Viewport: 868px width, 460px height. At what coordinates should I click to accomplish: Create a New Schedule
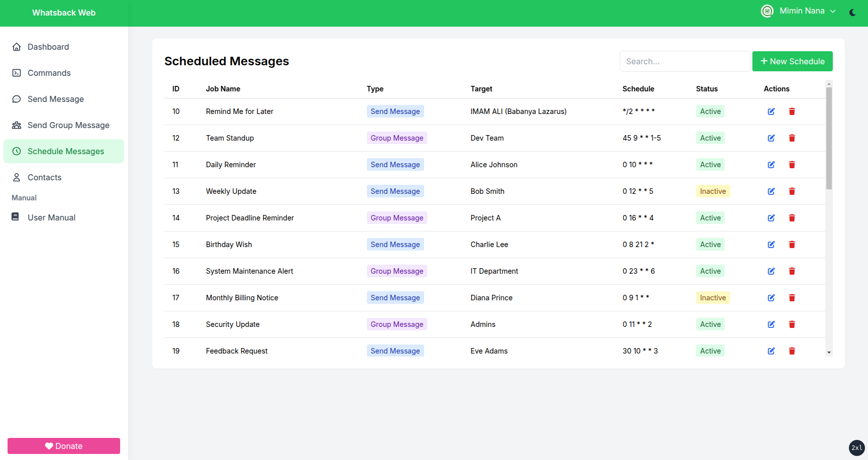[x=792, y=61]
